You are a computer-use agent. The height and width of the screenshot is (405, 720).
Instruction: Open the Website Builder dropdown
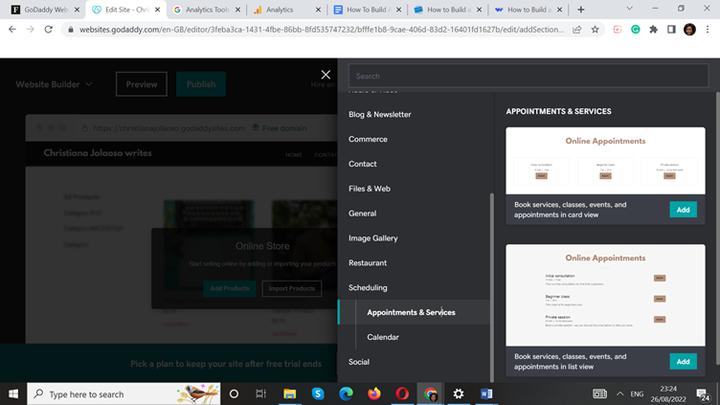click(54, 85)
